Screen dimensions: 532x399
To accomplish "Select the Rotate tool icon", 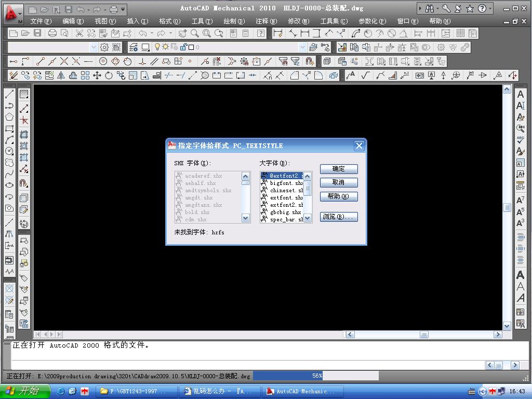I will pyautogui.click(x=109, y=75).
